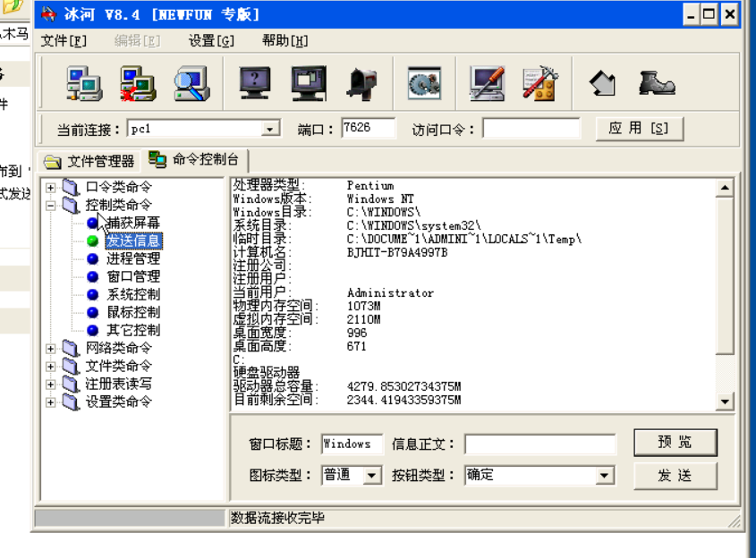Select 鼠标控制 in the command tree
Screen dimensions: 756x558
click(133, 312)
